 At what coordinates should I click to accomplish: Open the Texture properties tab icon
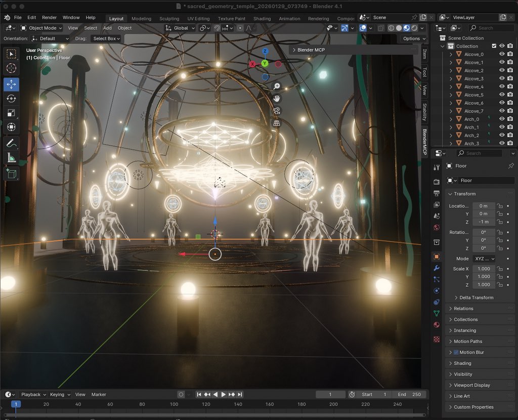coord(437,339)
